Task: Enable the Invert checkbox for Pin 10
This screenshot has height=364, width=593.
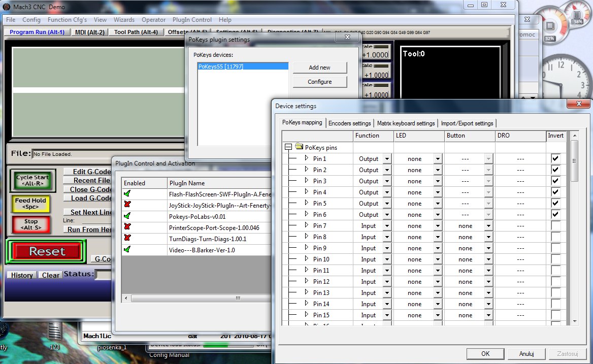Action: pyautogui.click(x=555, y=259)
